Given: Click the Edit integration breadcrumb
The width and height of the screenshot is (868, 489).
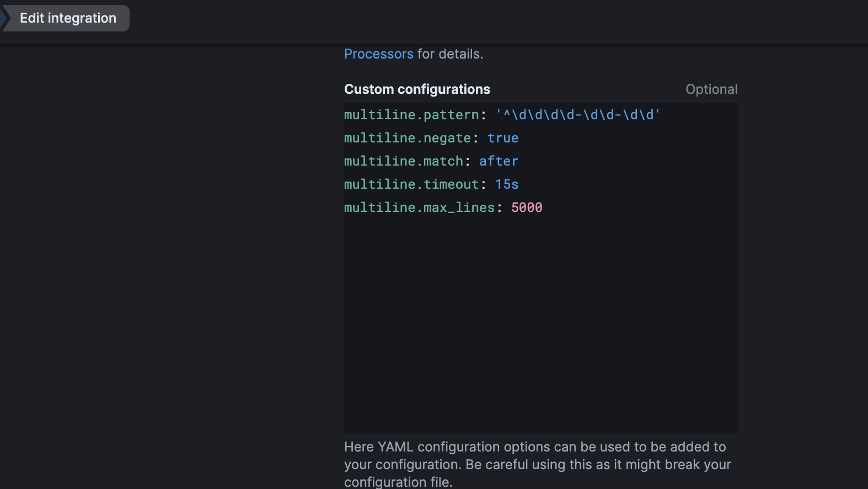Looking at the screenshot, I should (68, 18).
